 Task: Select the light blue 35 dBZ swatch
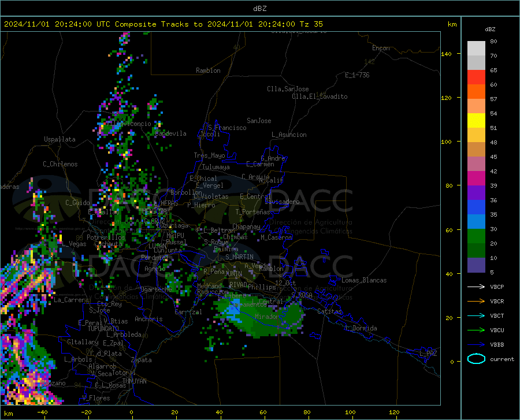click(476, 222)
